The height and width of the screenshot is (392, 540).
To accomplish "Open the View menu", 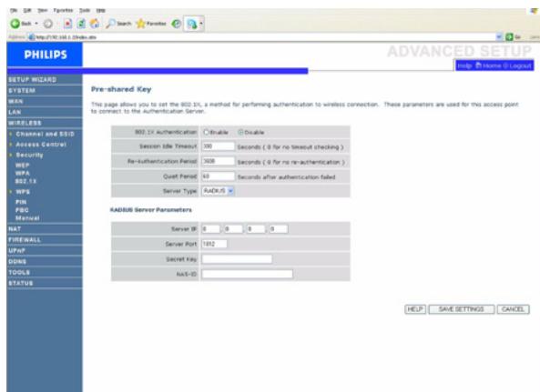I will pyautogui.click(x=43, y=10).
